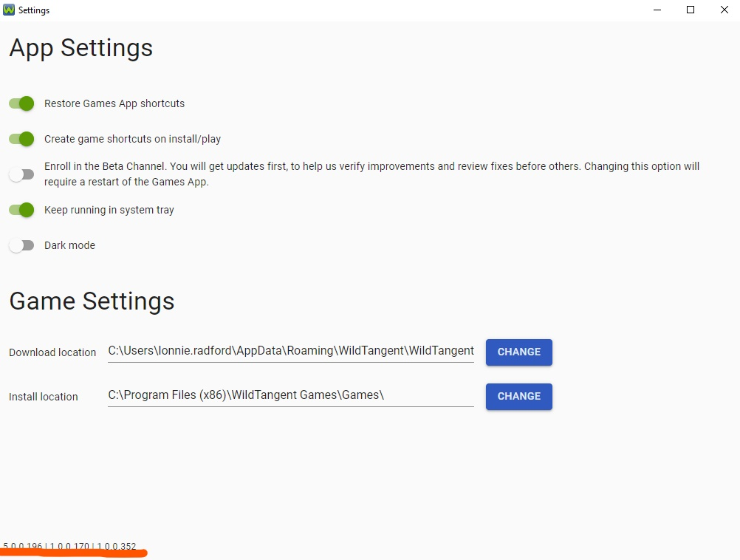Maximize the Settings window
740x560 pixels.
click(x=691, y=10)
